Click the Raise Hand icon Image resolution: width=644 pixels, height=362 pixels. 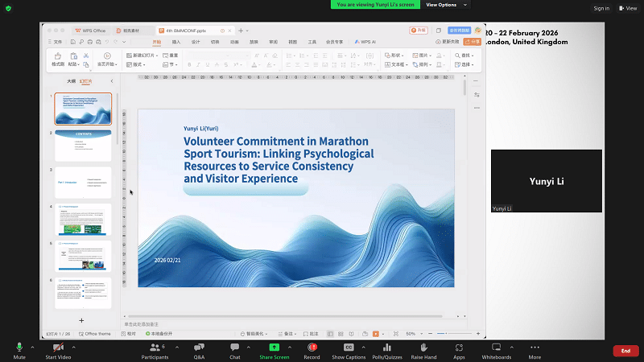pyautogui.click(x=423, y=348)
